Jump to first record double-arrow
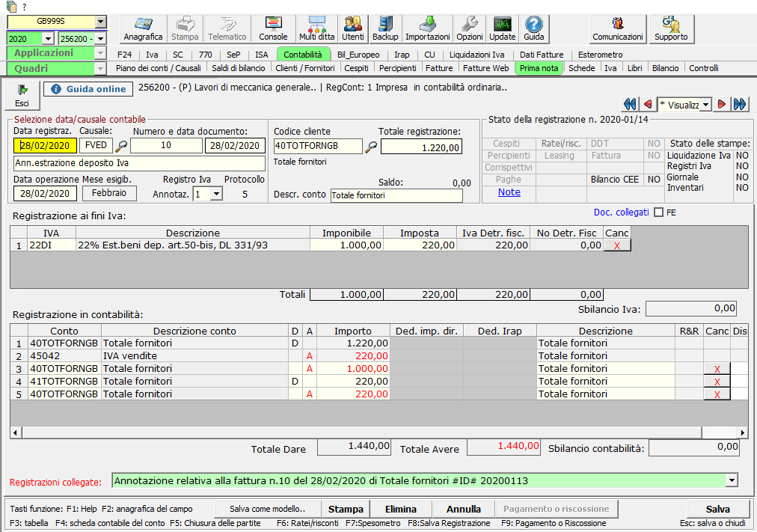757x532 pixels. point(630,104)
